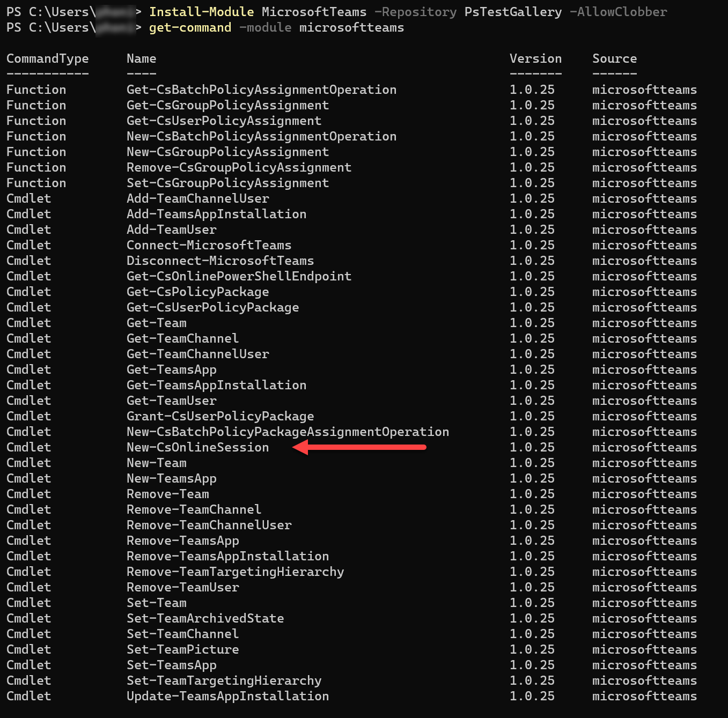Click the Get-TeamsApp cmdlet name
728x718 pixels.
point(172,369)
